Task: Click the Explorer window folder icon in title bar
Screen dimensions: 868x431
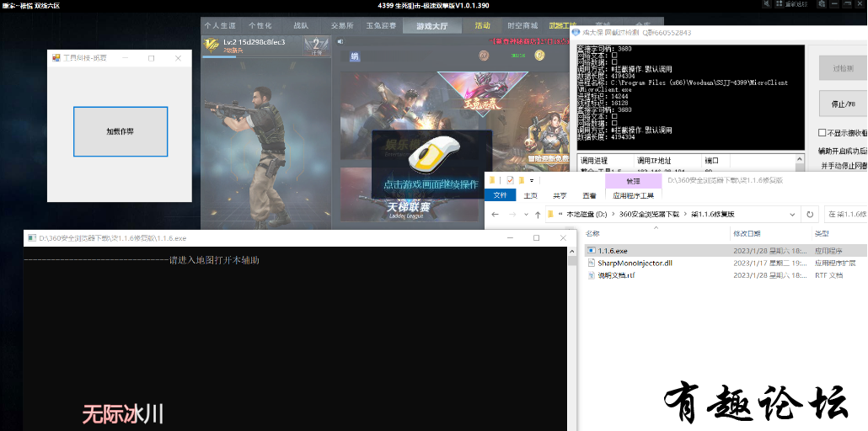Action: 492,180
